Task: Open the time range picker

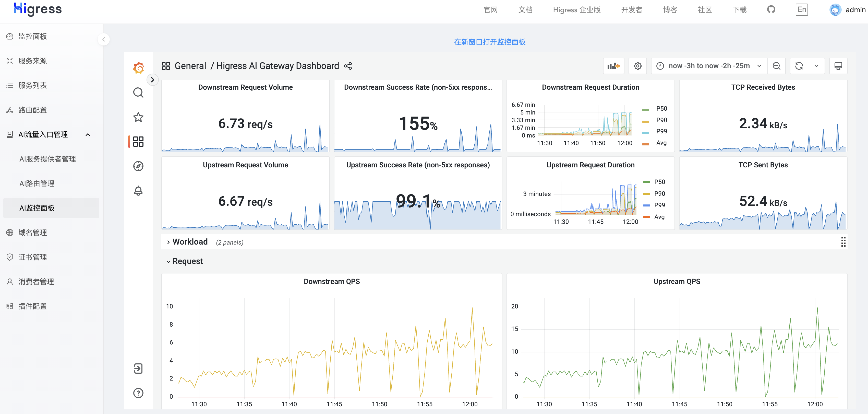Action: 709,66
